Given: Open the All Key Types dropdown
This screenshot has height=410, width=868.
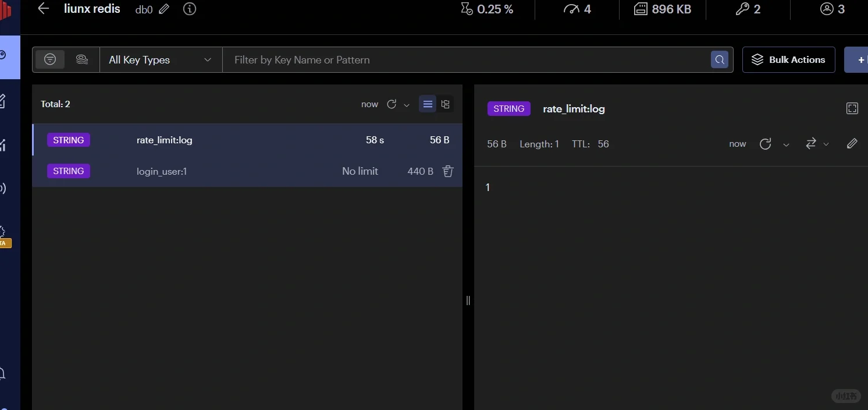Looking at the screenshot, I should point(161,60).
